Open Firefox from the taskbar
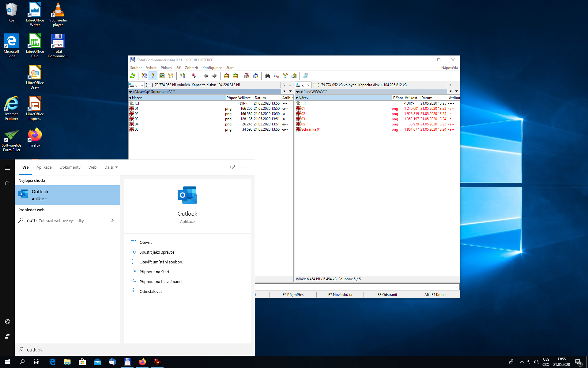Image resolution: width=588 pixels, height=368 pixels. [142, 362]
